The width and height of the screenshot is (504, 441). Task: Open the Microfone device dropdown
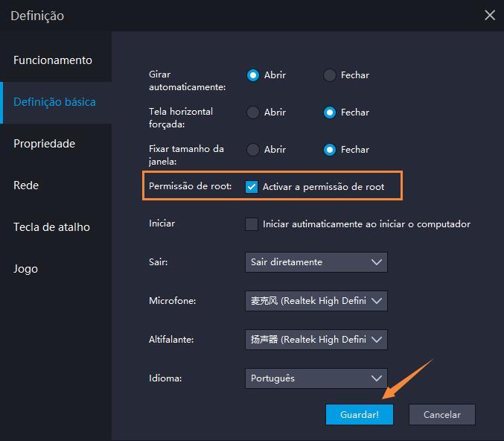coord(316,301)
